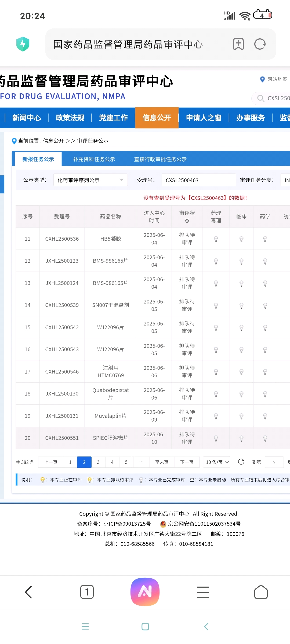Screen dimensions: 290x644
Task: Select 新报任务公示 tab
Action: [38, 159]
